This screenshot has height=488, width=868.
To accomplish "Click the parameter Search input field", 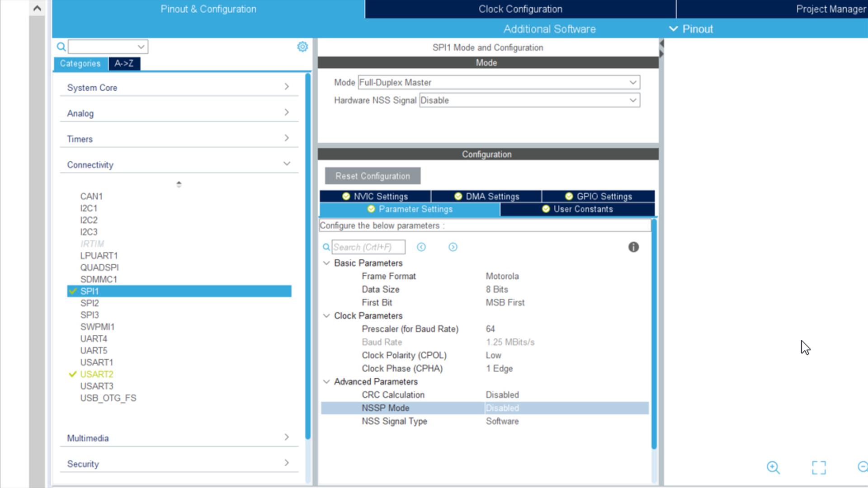I will 368,247.
